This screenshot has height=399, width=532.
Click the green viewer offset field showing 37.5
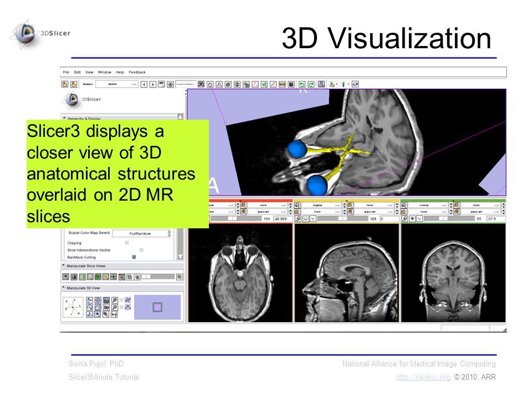495,219
